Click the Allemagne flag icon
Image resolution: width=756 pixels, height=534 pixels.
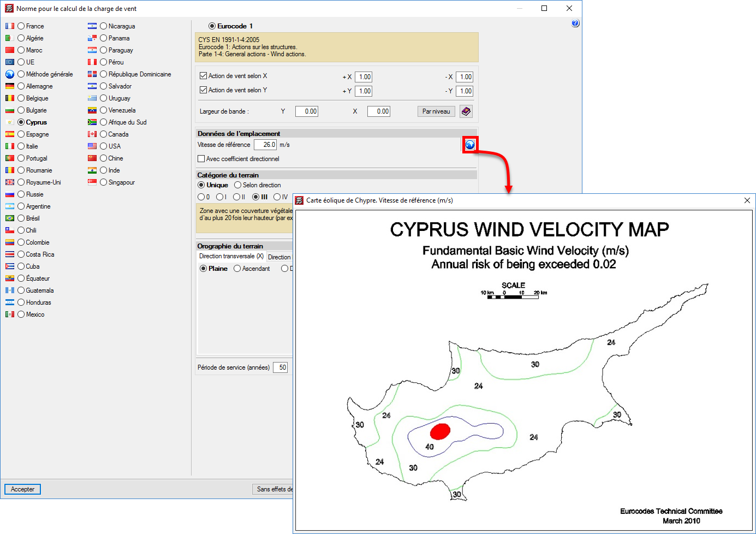tap(10, 86)
